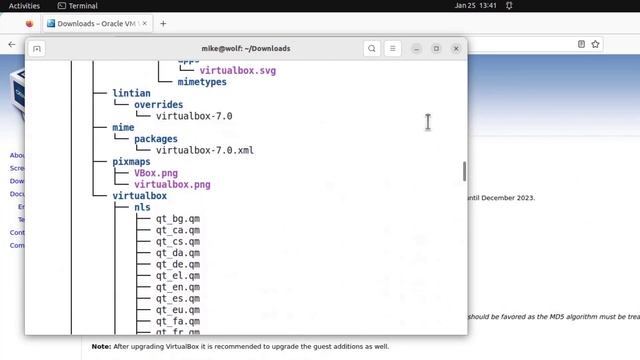640x360 pixels.
Task: Open a new Firefox tab
Action: point(163,24)
